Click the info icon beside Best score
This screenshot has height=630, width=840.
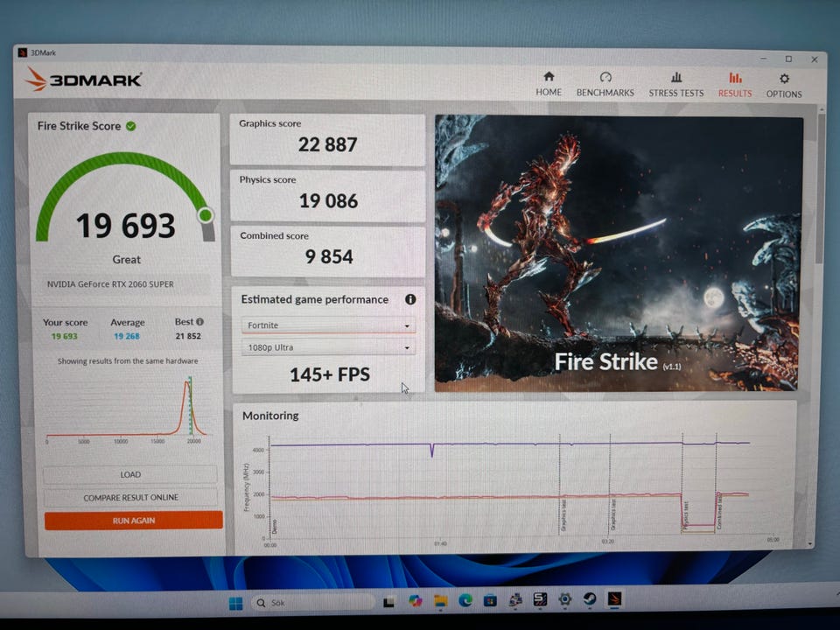pos(199,322)
